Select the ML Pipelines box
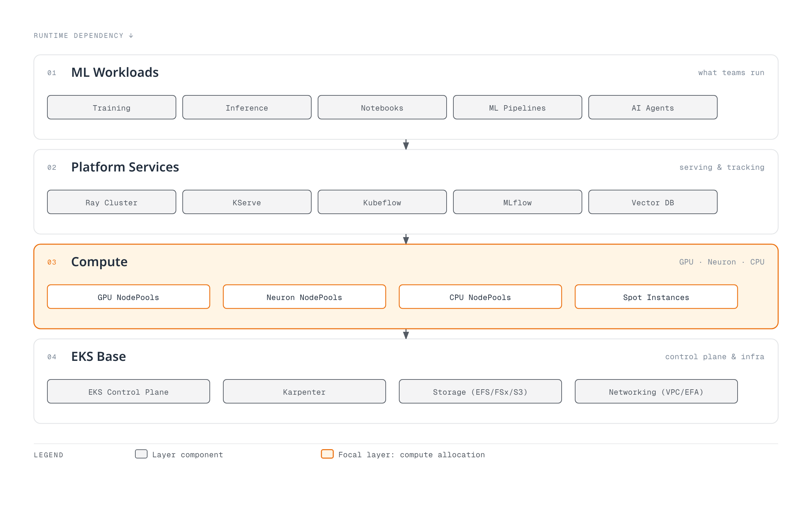 point(518,107)
